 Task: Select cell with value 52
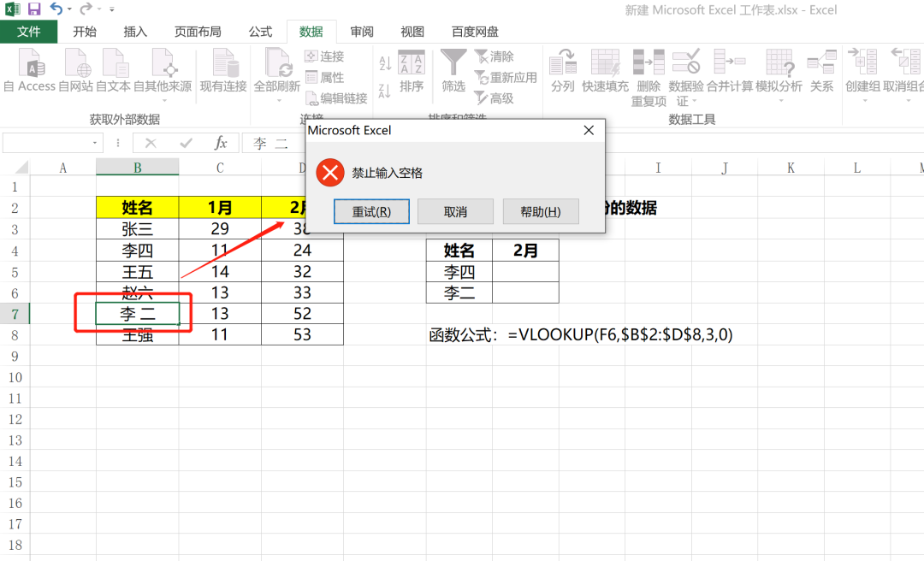[302, 314]
